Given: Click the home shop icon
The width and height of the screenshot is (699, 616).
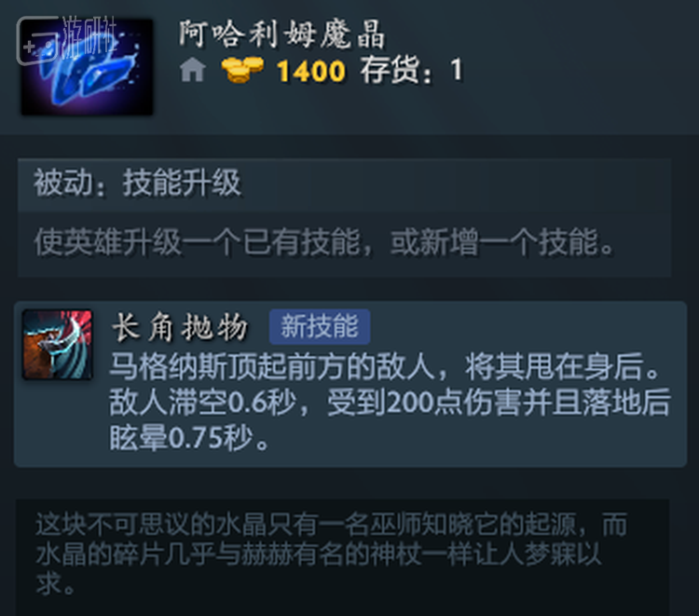Looking at the screenshot, I should (x=193, y=71).
